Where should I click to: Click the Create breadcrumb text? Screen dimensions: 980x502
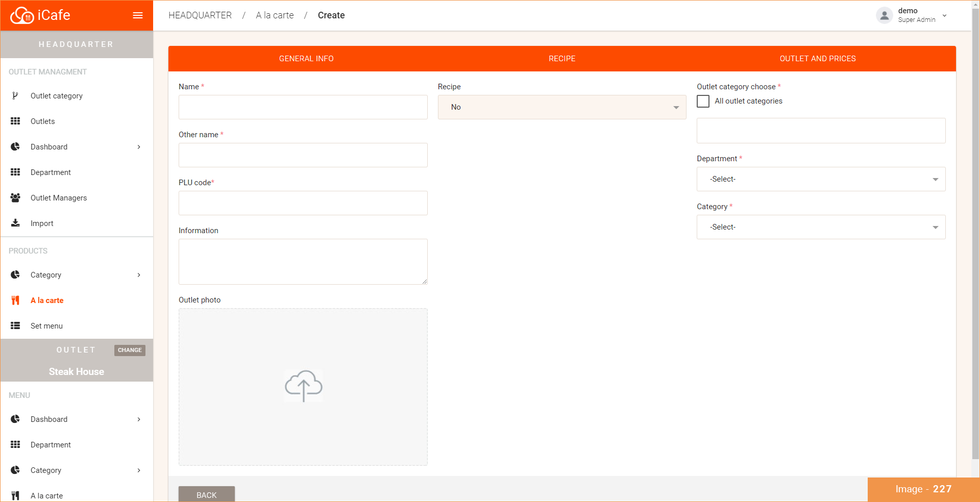(331, 15)
